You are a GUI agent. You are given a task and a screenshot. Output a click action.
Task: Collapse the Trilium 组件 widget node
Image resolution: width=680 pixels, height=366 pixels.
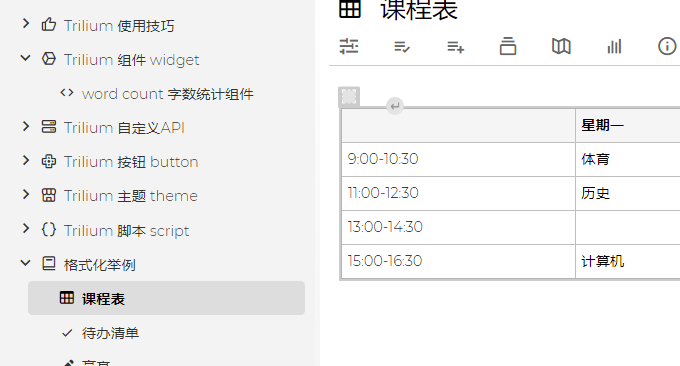[x=26, y=58]
